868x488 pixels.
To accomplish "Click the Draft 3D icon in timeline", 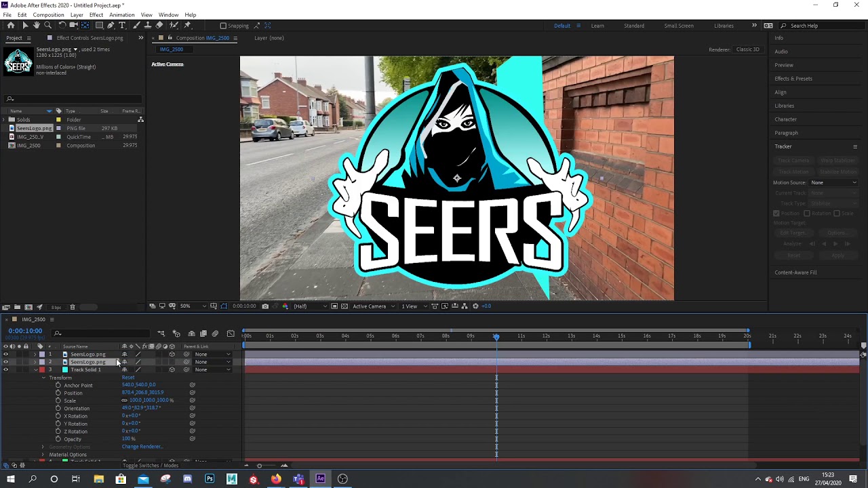I will pos(176,333).
